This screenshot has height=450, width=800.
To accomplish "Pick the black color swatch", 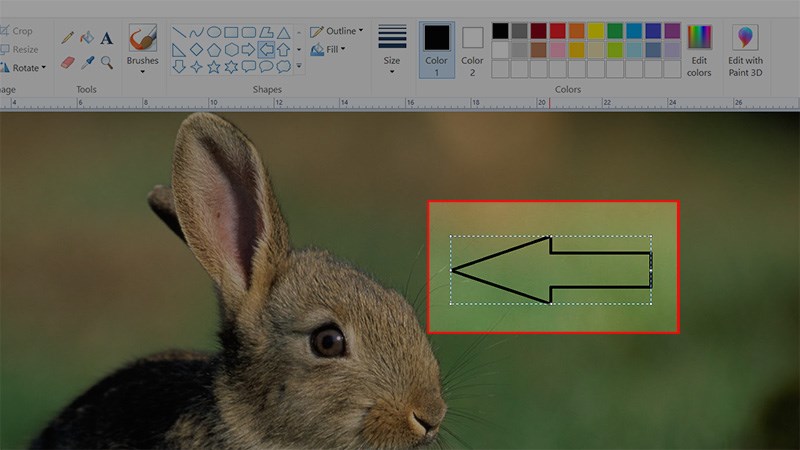I will click(x=501, y=31).
